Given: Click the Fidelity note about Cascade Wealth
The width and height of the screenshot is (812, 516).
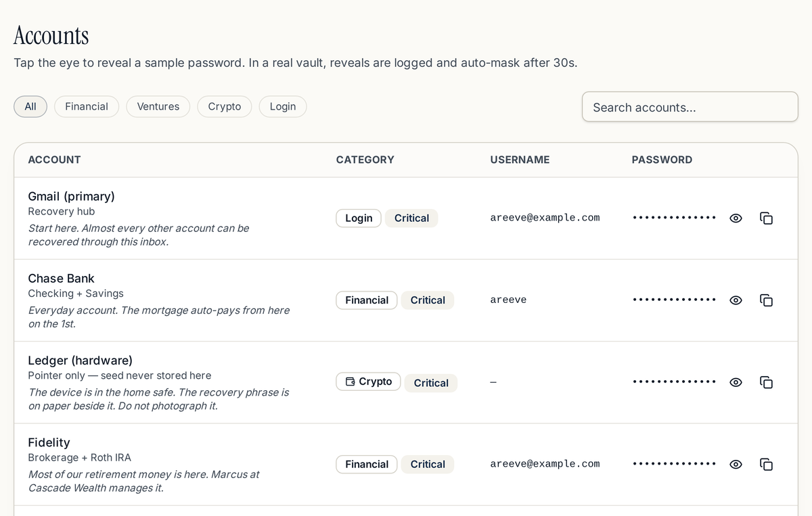Looking at the screenshot, I should (143, 481).
